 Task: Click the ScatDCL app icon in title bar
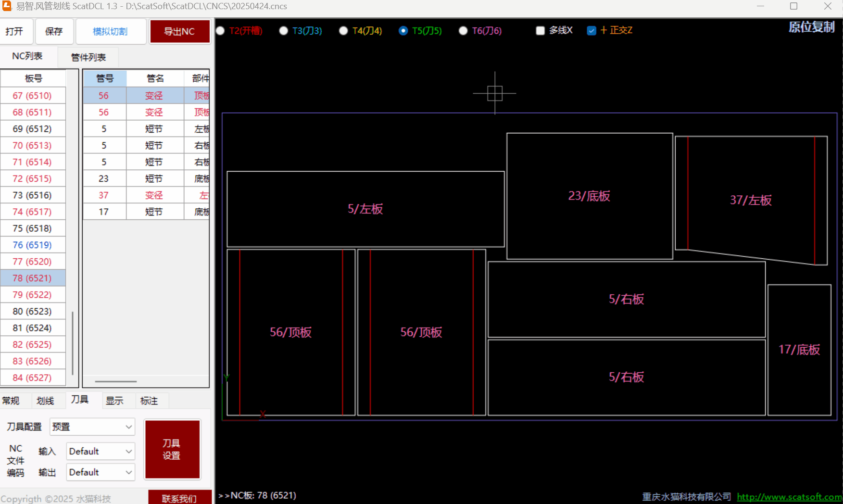[x=7, y=6]
